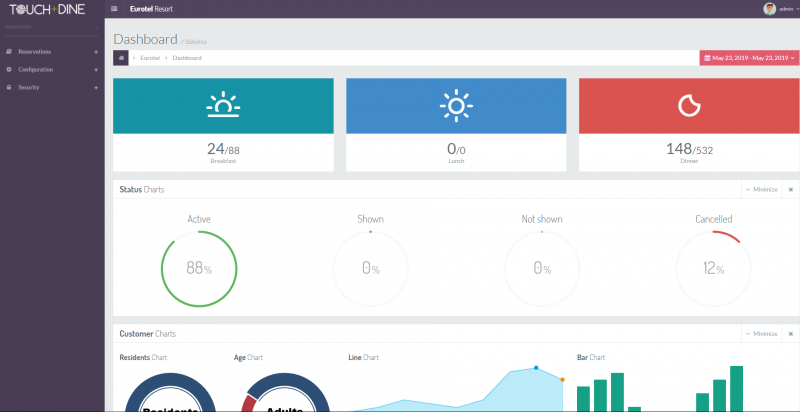Screen dimensions: 800x412
Task: Click the tallest green bar in Bar Chart
Action: [736, 389]
